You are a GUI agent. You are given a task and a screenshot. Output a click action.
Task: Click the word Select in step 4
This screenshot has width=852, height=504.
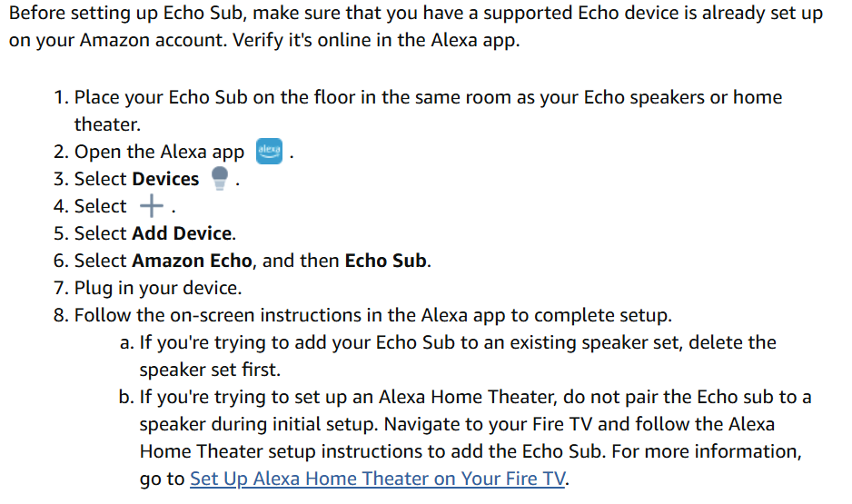[100, 206]
